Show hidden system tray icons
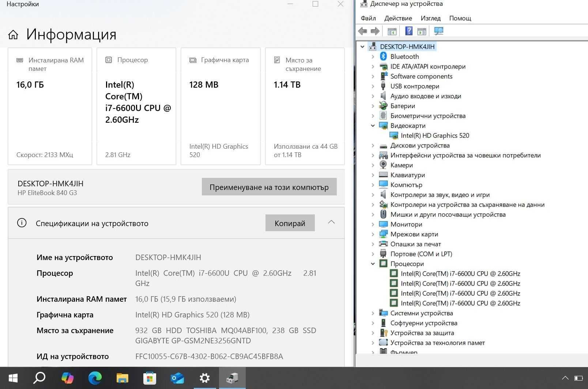Image resolution: width=588 pixels, height=389 pixels. (x=565, y=378)
